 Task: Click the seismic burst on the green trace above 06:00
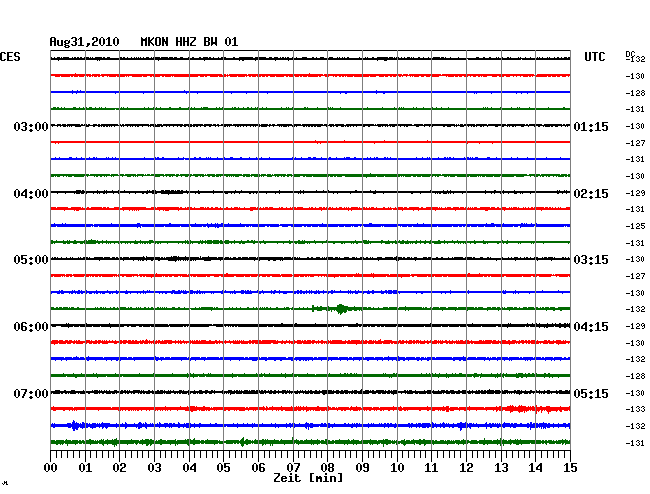[341, 309]
